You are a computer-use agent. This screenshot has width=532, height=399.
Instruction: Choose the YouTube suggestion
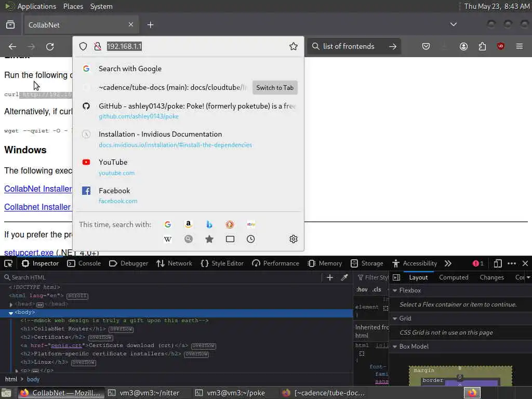click(x=188, y=167)
